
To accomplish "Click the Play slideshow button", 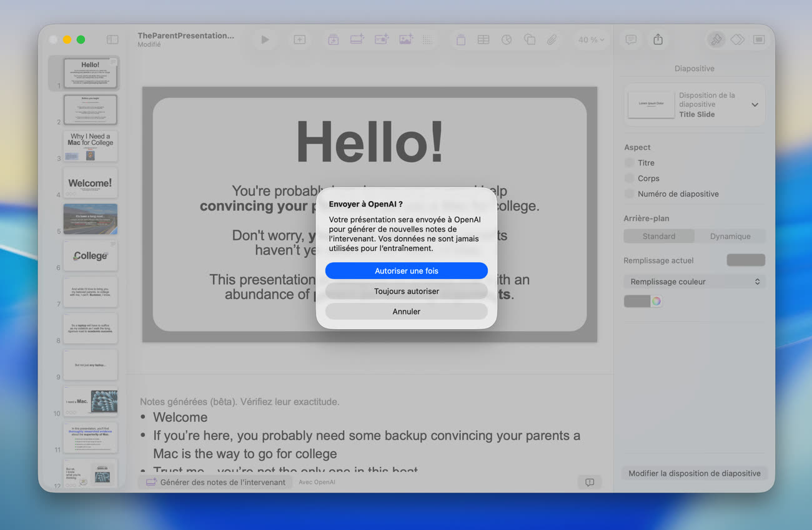I will tap(265, 39).
